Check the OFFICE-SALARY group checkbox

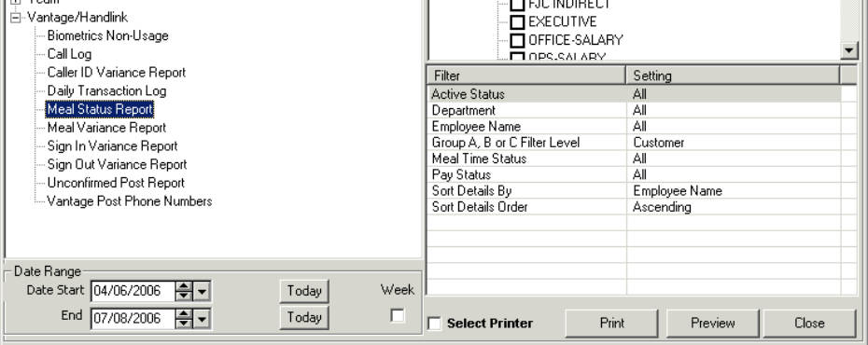point(517,40)
